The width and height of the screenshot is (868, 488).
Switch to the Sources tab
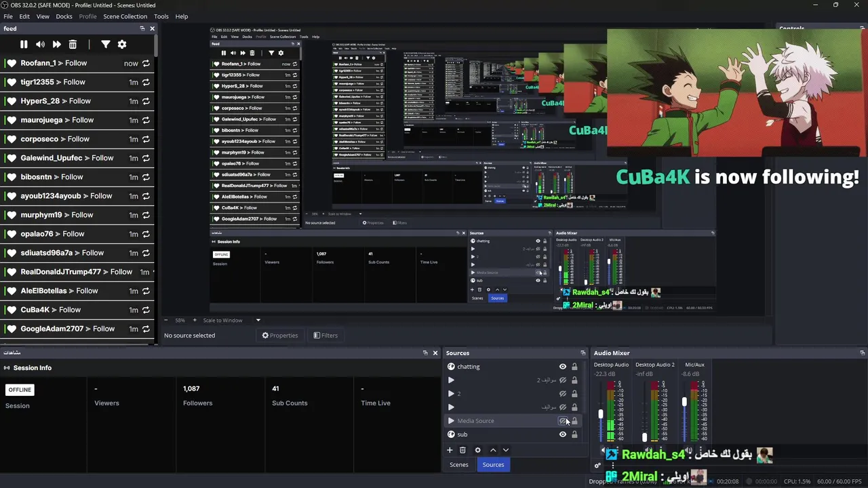click(x=493, y=465)
